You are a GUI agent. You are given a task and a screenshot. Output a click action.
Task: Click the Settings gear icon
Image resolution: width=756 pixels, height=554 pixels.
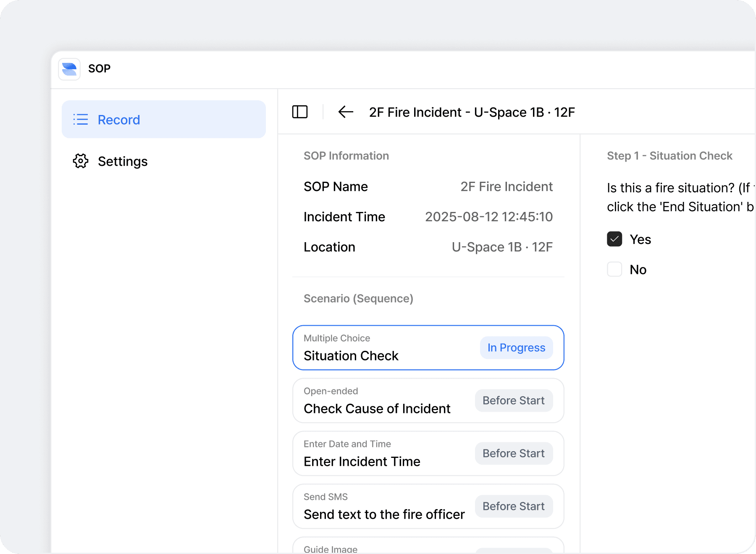(81, 161)
